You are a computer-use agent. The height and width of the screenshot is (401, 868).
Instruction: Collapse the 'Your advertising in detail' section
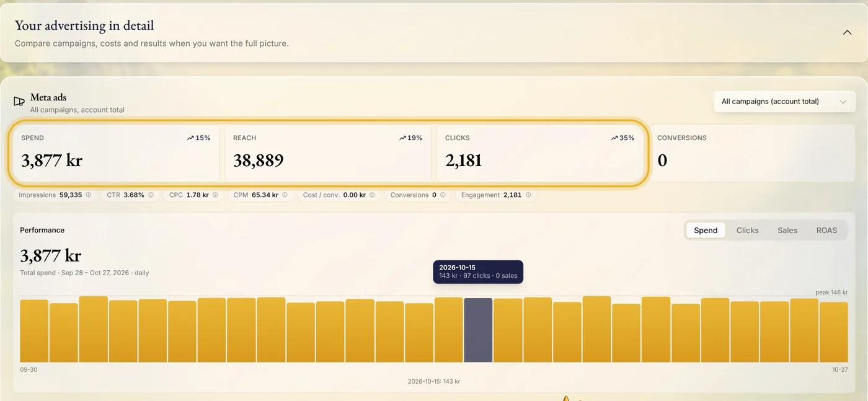point(847,32)
